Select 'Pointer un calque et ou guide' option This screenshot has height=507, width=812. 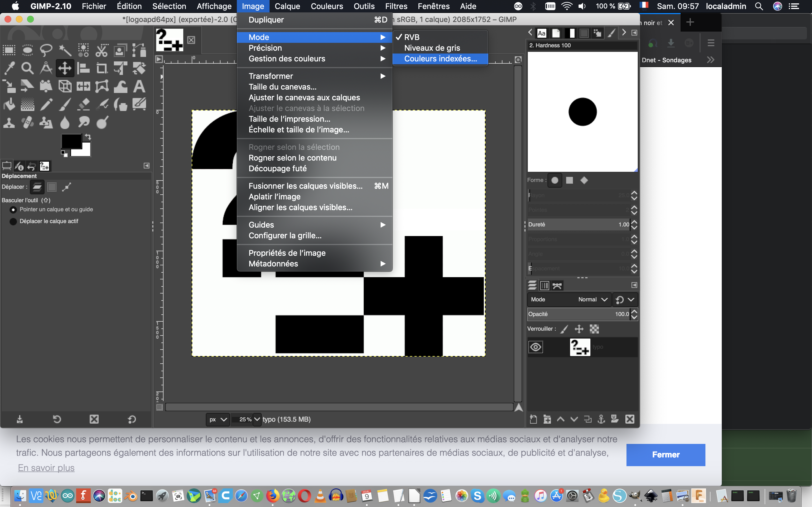coord(13,210)
